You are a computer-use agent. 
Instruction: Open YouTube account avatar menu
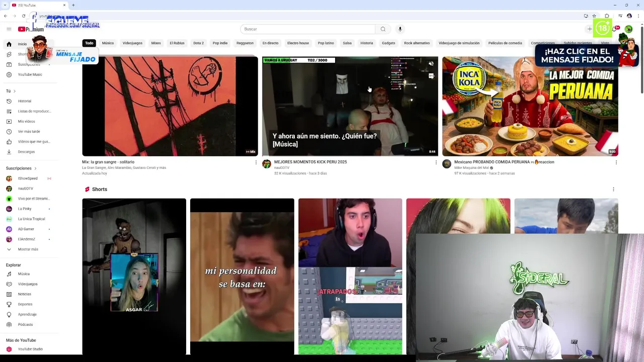pyautogui.click(x=628, y=29)
